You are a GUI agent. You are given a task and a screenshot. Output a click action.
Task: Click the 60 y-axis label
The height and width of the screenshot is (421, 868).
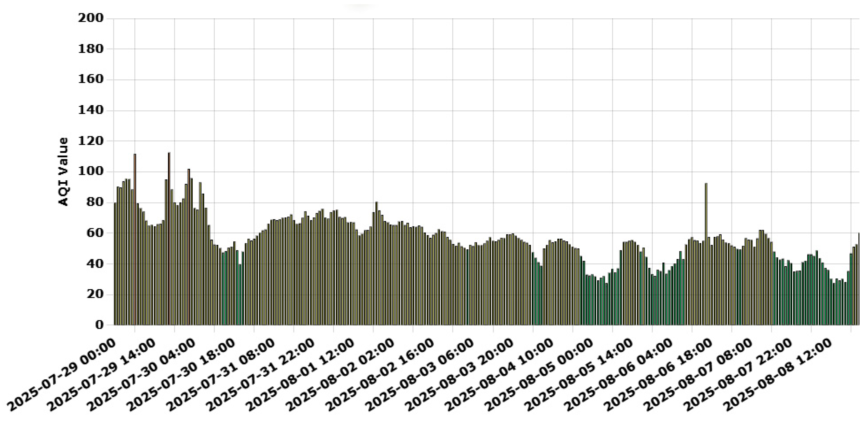(x=95, y=233)
